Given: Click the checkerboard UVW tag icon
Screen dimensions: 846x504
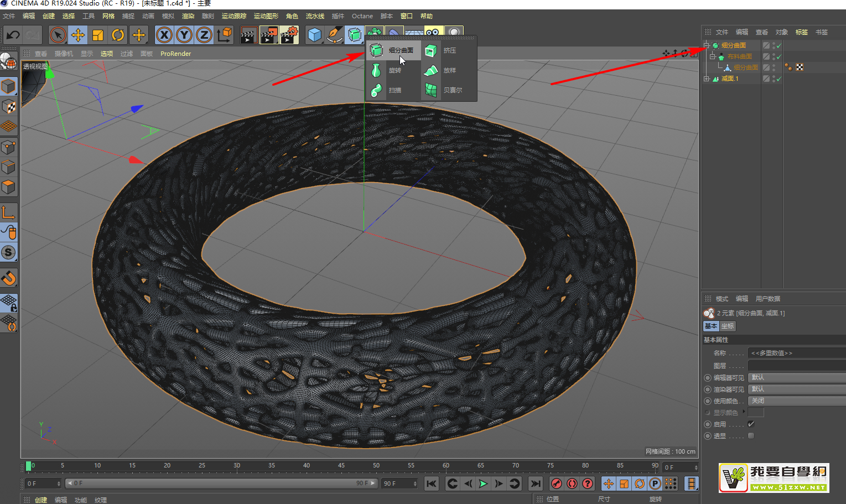Looking at the screenshot, I should click(800, 67).
